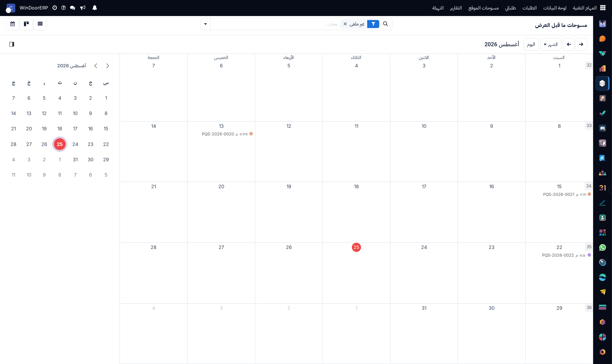Open the purple and teal card app
Viewport: 612px width, 364px height.
pos(602,307)
